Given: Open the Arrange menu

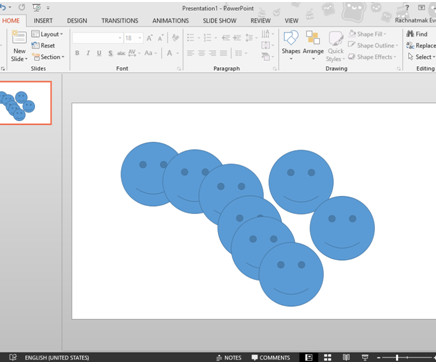Looking at the screenshot, I should coord(313,46).
